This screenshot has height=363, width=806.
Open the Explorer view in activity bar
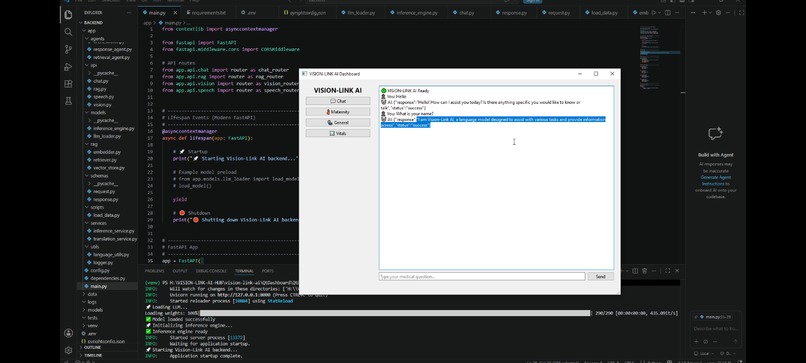68,15
